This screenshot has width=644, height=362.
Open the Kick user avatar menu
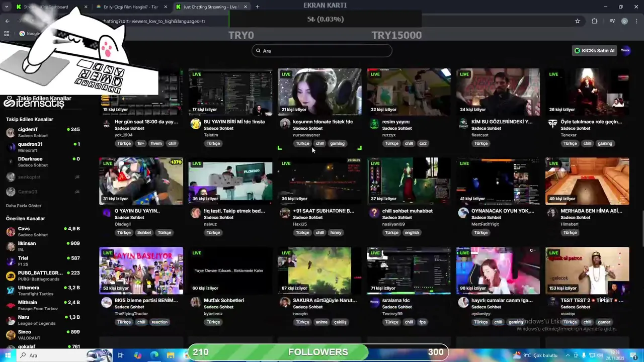point(626,50)
